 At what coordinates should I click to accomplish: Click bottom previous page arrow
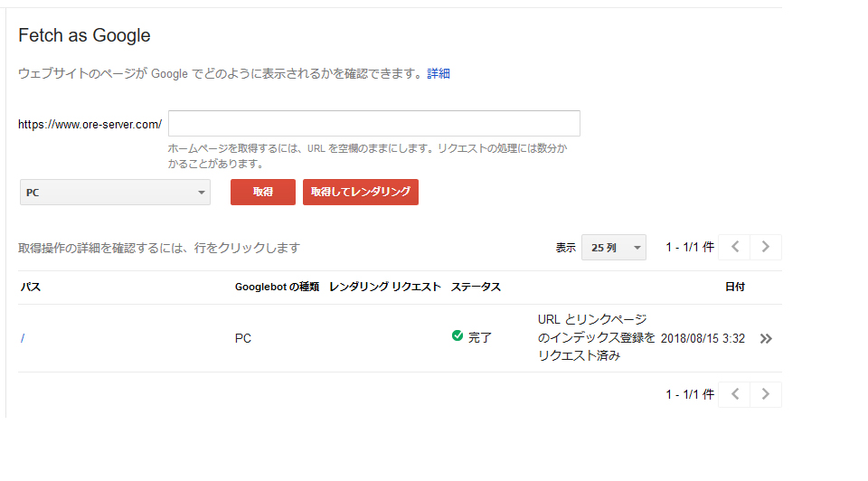[x=734, y=394]
